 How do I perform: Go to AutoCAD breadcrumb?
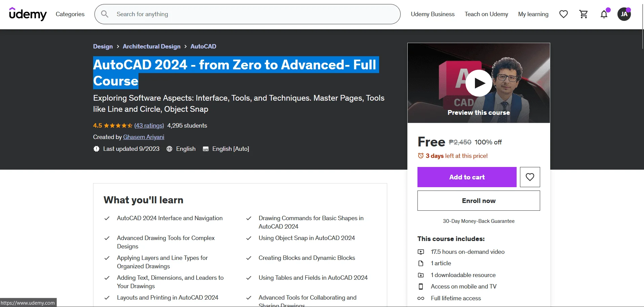pyautogui.click(x=203, y=46)
